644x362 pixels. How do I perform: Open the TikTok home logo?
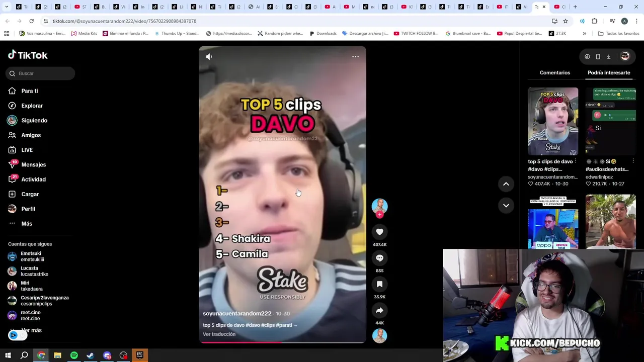(28, 55)
